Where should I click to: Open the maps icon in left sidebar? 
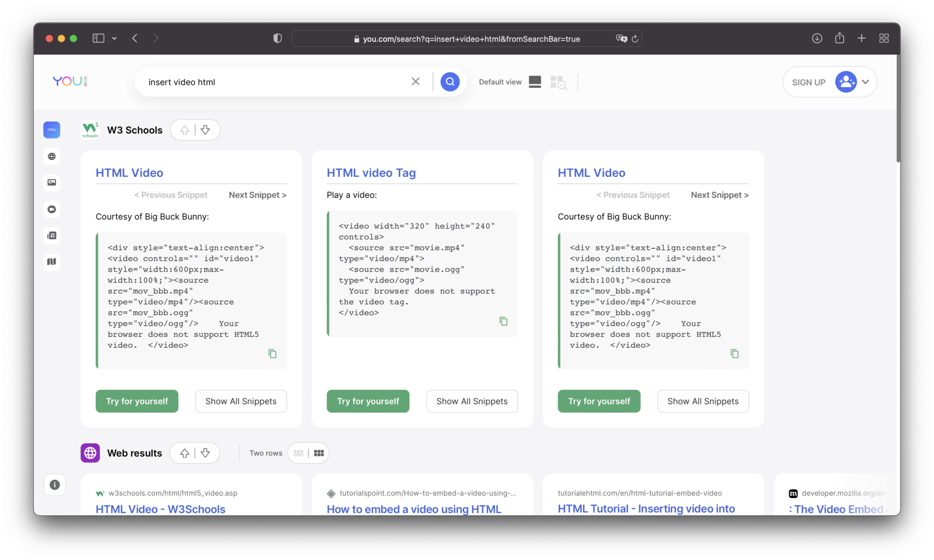(x=52, y=262)
